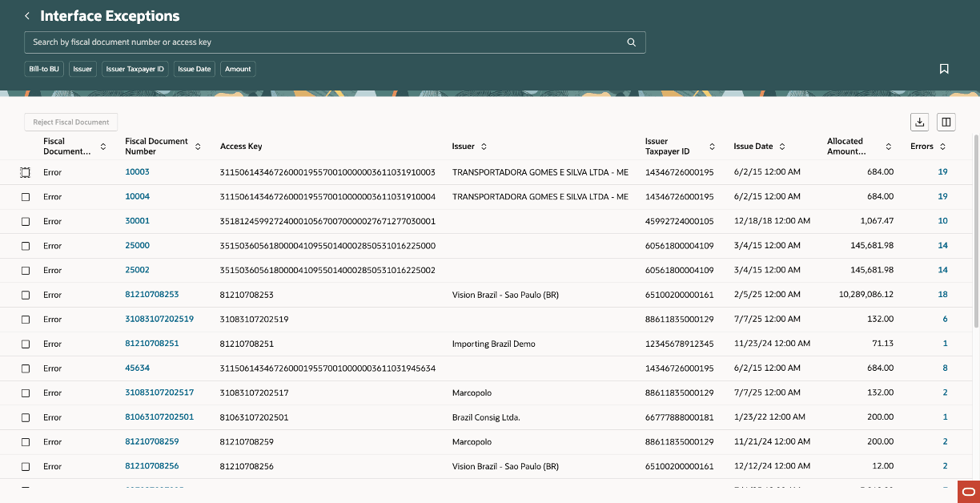This screenshot has width=980, height=503.
Task: Click the download icon to export exceptions
Action: click(919, 122)
